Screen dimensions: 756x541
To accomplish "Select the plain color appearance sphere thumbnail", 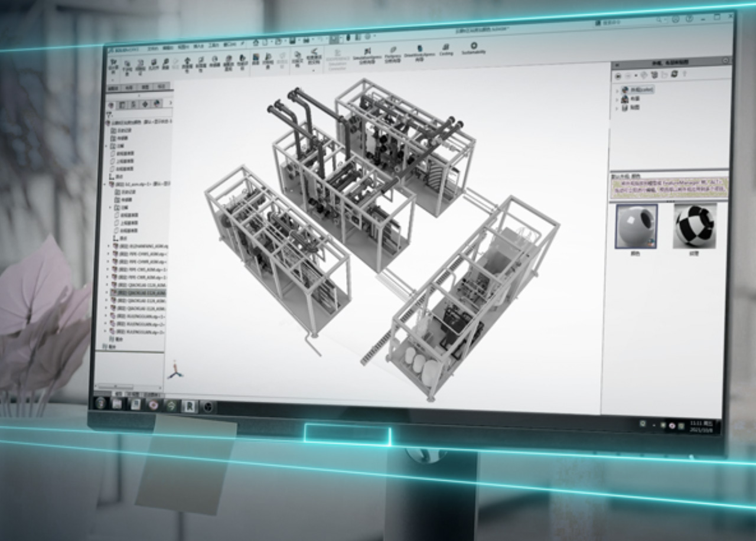I will [x=636, y=226].
